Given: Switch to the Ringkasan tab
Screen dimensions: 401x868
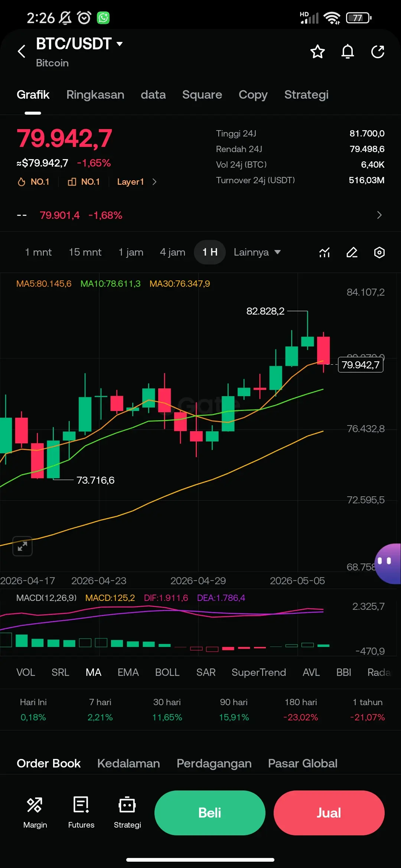Looking at the screenshot, I should [x=95, y=95].
